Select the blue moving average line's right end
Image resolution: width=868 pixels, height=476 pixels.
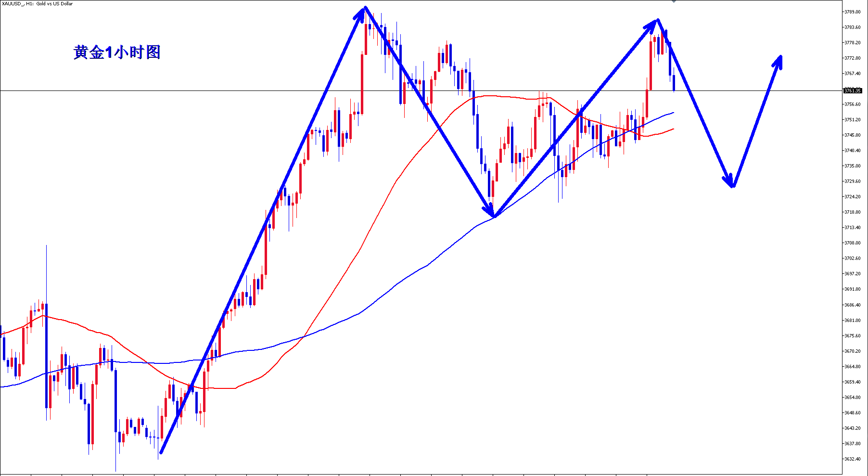click(673, 113)
